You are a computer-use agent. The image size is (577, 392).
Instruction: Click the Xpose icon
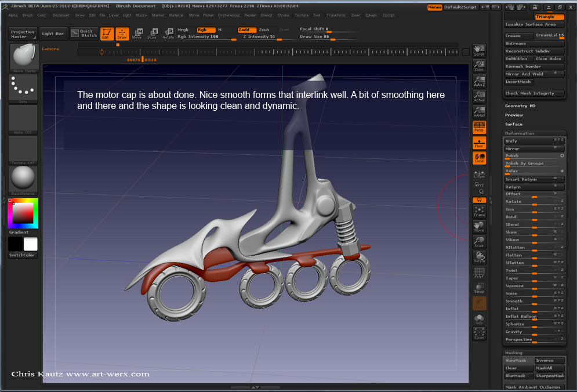(x=479, y=334)
